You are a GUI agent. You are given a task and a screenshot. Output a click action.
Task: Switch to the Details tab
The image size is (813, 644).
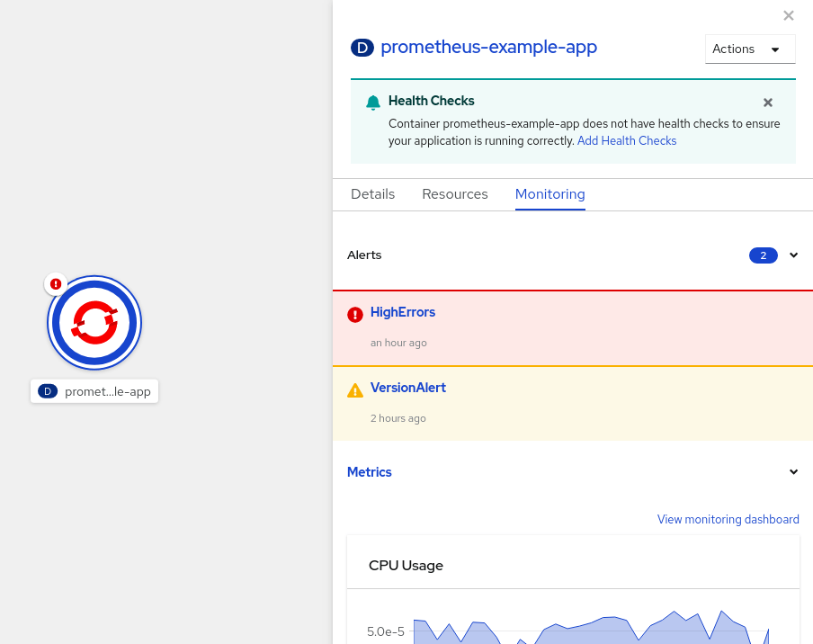(x=371, y=193)
